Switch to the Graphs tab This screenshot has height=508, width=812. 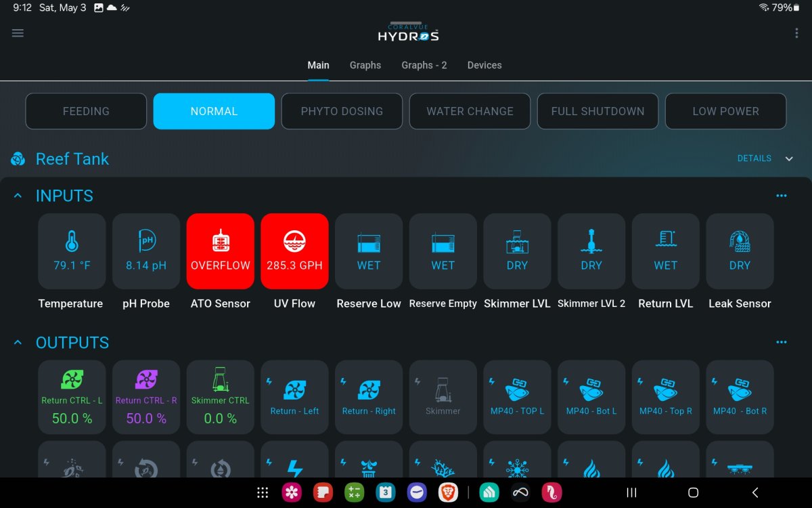tap(365, 65)
